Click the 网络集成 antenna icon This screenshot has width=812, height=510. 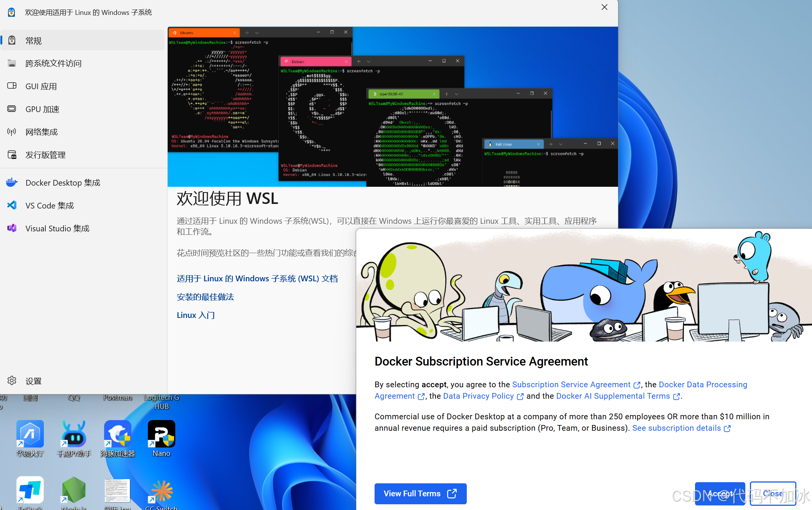coord(12,132)
